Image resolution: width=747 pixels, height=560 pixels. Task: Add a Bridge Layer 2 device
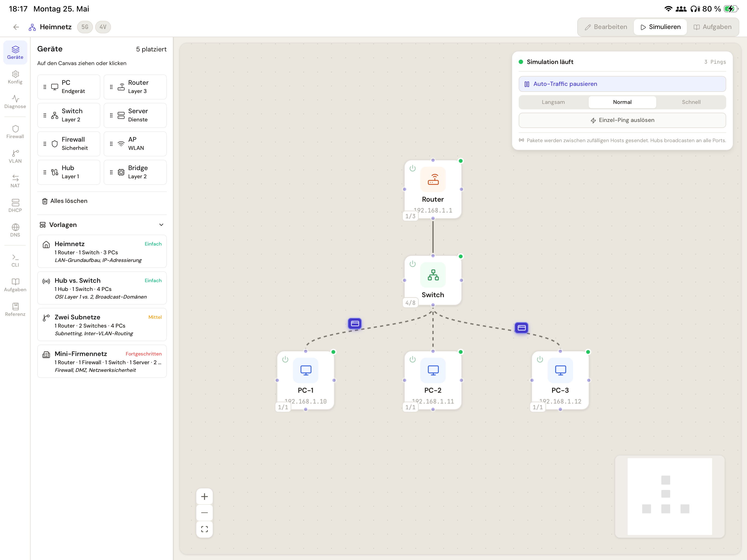[x=135, y=172]
